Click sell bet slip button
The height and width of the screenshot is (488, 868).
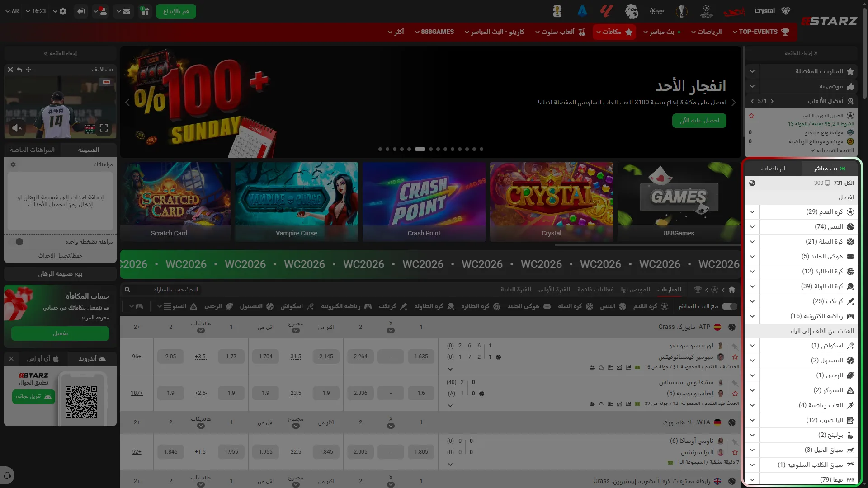60,274
